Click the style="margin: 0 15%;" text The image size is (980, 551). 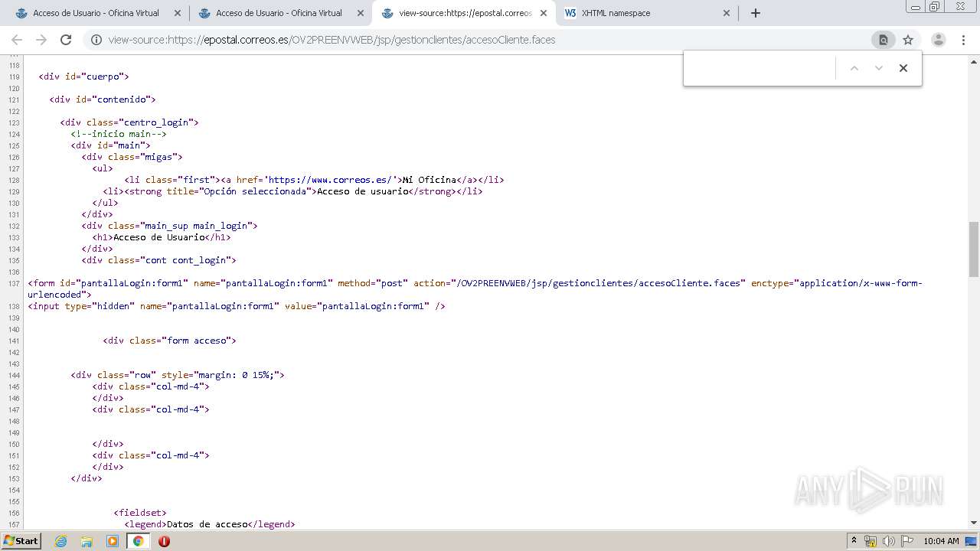pos(220,375)
